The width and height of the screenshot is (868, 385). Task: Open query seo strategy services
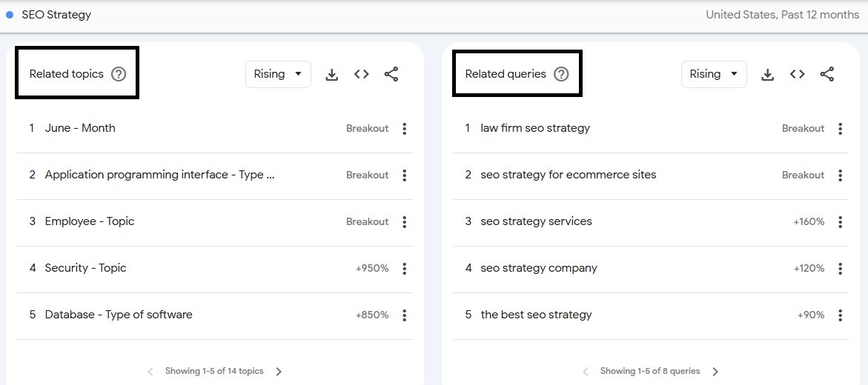(x=537, y=221)
